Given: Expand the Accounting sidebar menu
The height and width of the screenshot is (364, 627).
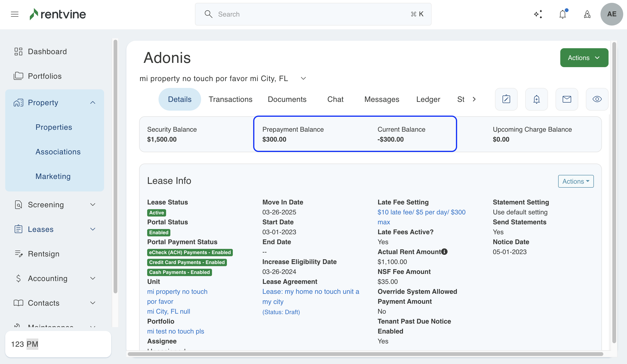Looking at the screenshot, I should coord(93,278).
